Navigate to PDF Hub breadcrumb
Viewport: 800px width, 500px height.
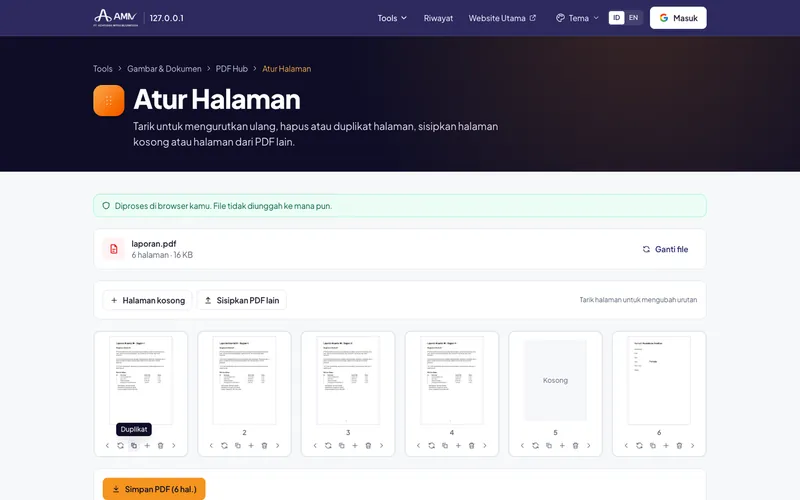[x=232, y=68]
